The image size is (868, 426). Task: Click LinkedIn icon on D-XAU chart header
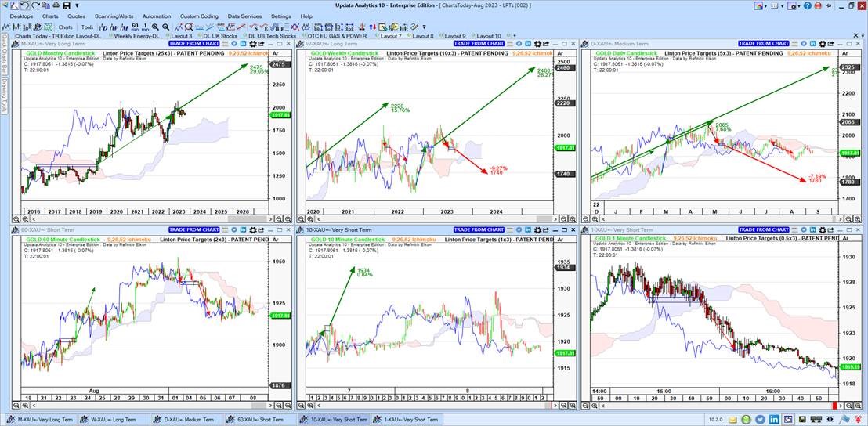[x=812, y=44]
